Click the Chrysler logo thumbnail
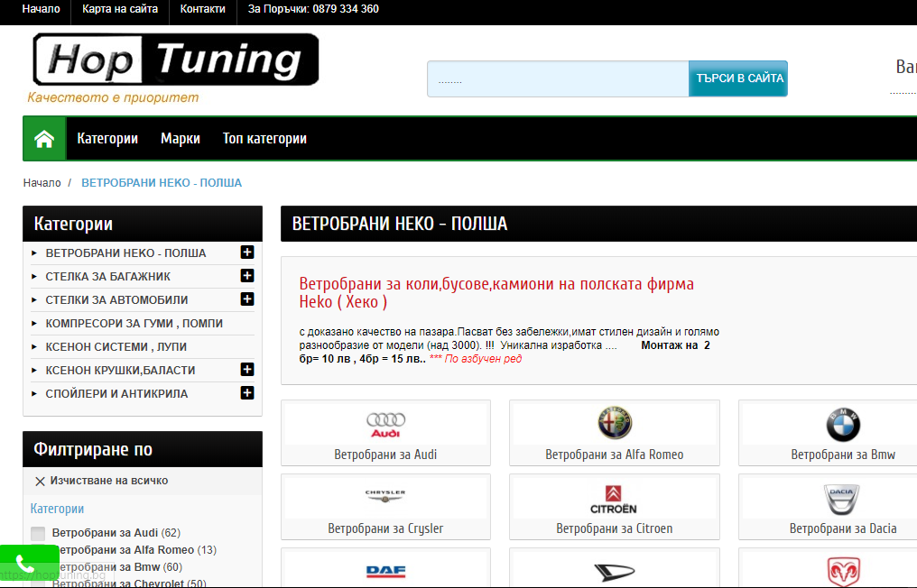Image resolution: width=917 pixels, height=588 pixels. 385,496
